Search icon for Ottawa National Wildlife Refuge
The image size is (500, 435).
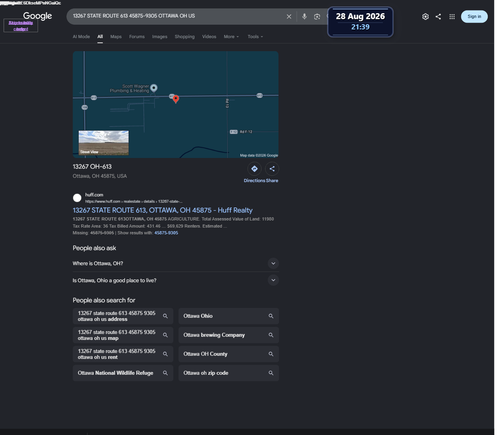165,373
